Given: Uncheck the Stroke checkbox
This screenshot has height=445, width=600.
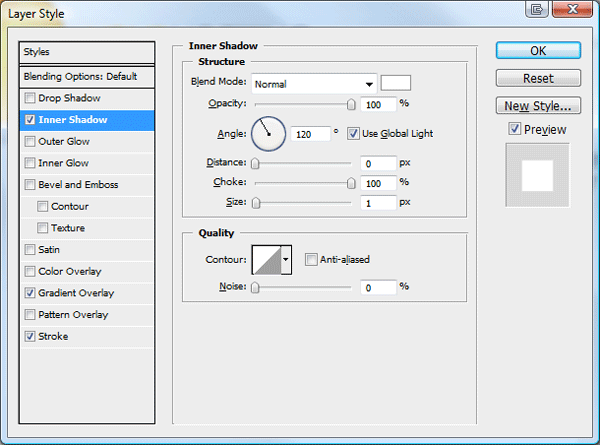Looking at the screenshot, I should tap(30, 337).
